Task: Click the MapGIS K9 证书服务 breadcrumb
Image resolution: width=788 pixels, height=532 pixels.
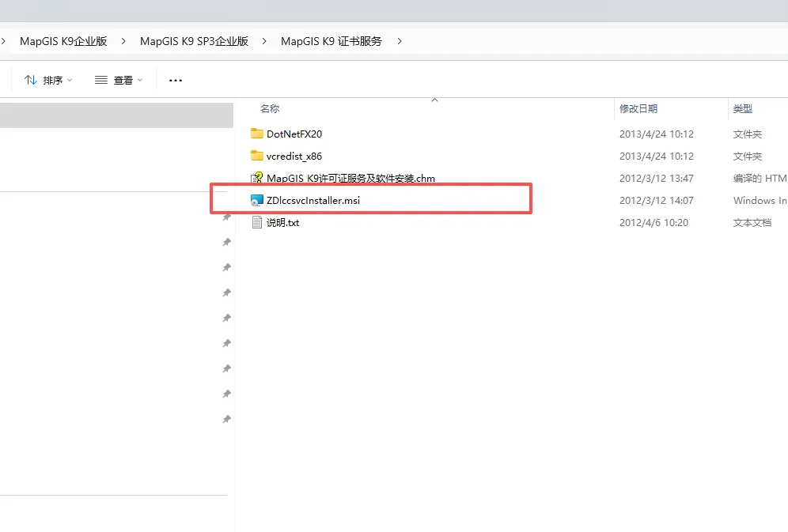Action: [331, 41]
